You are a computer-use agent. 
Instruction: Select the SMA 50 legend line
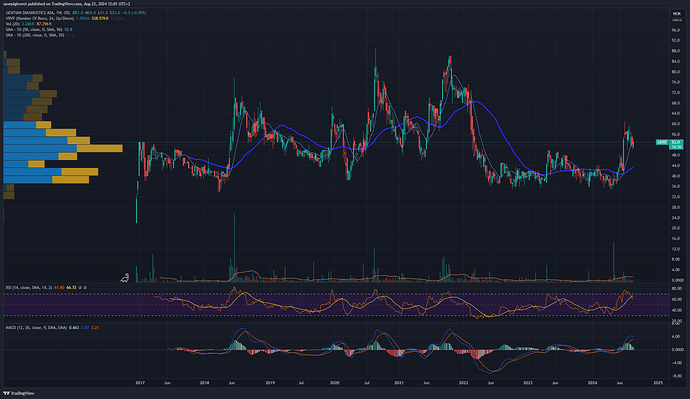click(39, 29)
